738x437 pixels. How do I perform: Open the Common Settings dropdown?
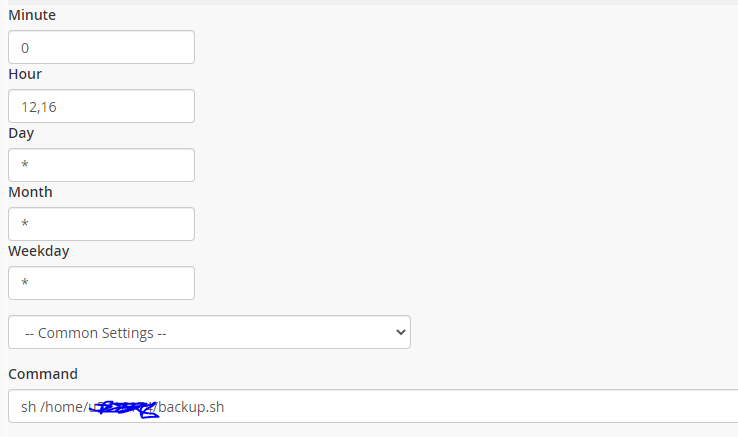(x=209, y=332)
